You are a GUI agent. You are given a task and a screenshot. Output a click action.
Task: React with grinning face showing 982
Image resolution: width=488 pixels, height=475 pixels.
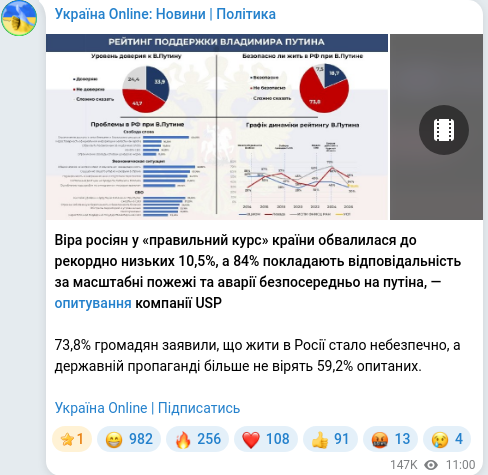coord(129,439)
